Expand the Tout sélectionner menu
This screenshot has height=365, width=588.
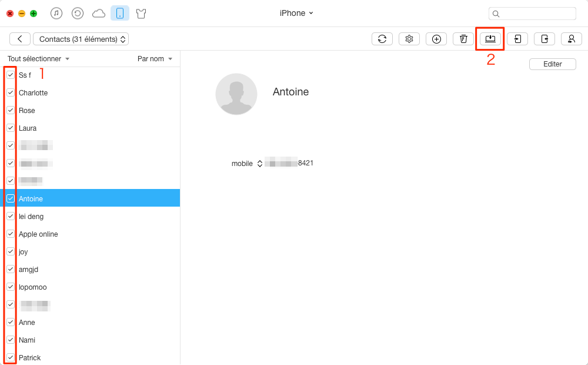(x=39, y=59)
